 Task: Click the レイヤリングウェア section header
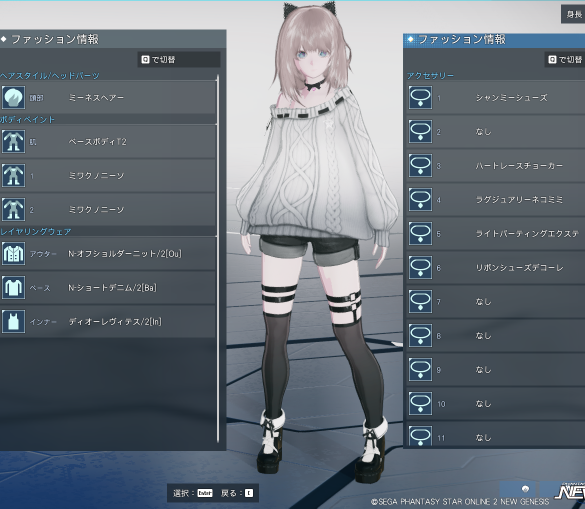tap(35, 232)
